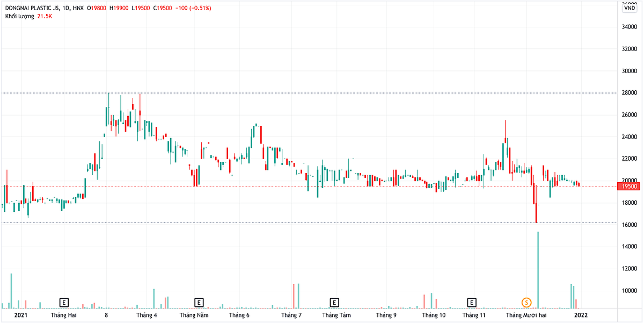Click the 2022 label on the time axis

coord(580,315)
